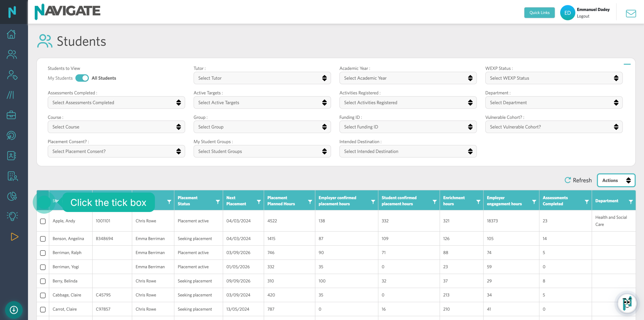The height and width of the screenshot is (320, 644).
Task: Click the Quick Links button
Action: 539,12
